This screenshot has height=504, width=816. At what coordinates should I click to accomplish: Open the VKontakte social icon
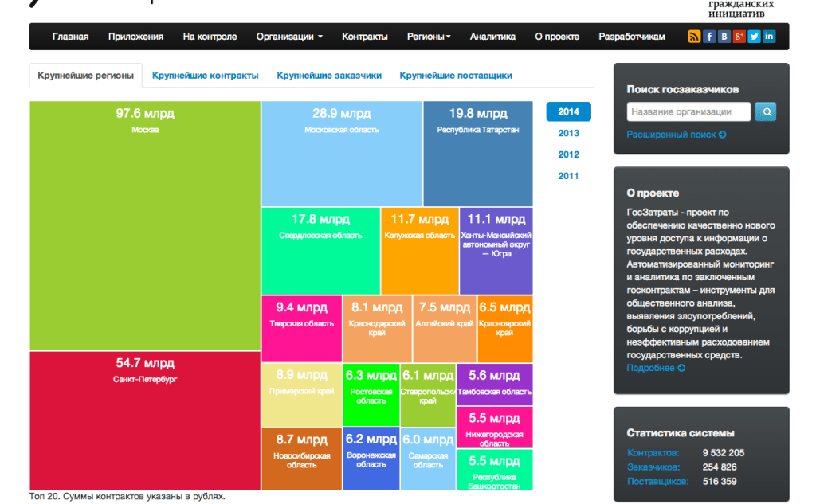tap(724, 37)
